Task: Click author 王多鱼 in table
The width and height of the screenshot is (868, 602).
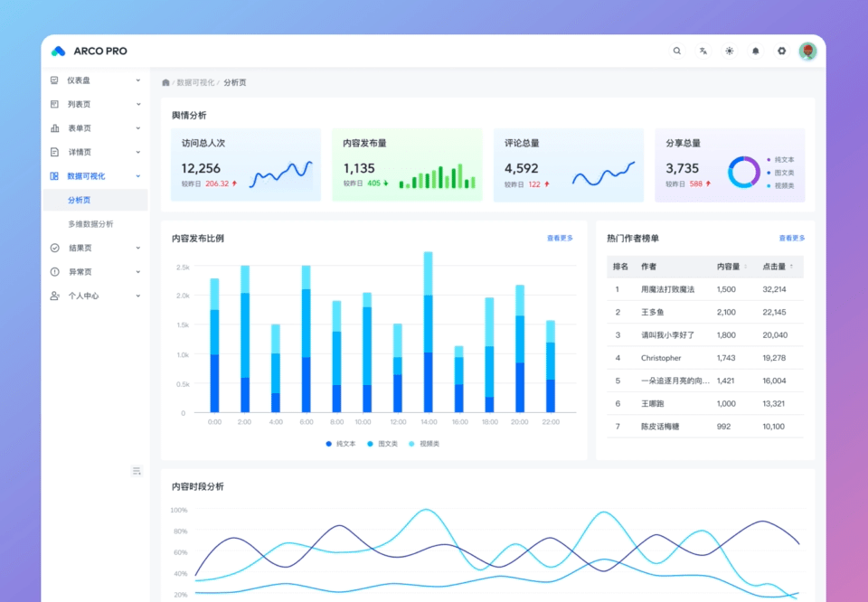Action: click(653, 312)
